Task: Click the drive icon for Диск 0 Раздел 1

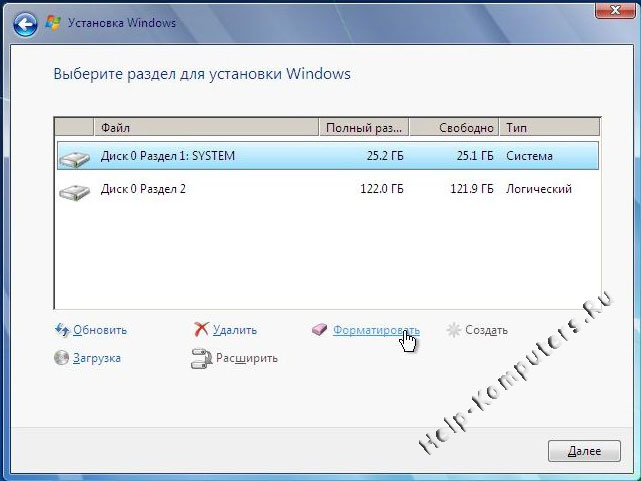Action: pyautogui.click(x=74, y=159)
